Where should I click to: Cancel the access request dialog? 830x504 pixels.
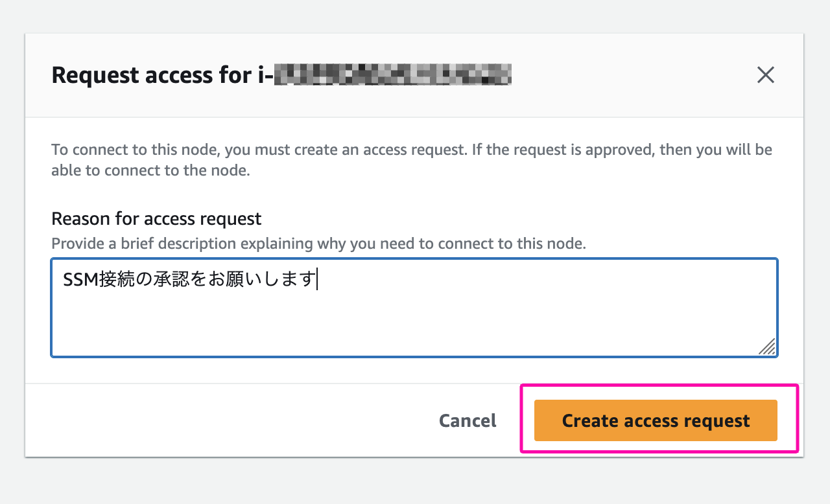468,420
